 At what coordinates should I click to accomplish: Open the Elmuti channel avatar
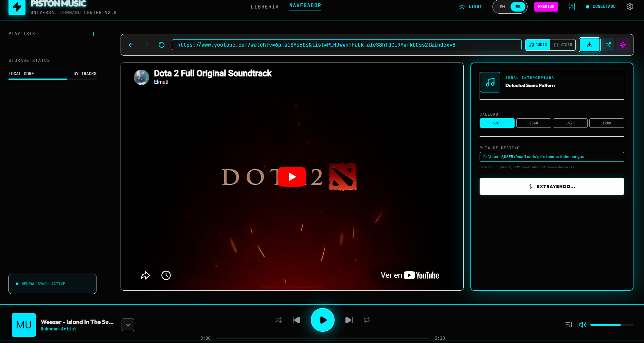(141, 77)
